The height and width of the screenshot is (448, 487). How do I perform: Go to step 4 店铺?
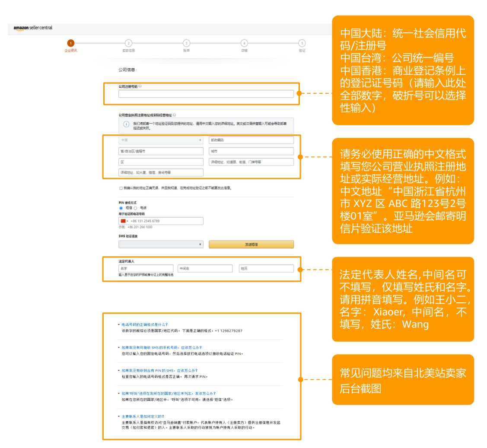pos(244,43)
